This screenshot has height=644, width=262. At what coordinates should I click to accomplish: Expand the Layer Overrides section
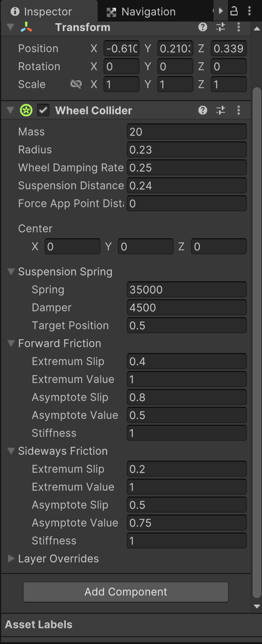coord(11,559)
